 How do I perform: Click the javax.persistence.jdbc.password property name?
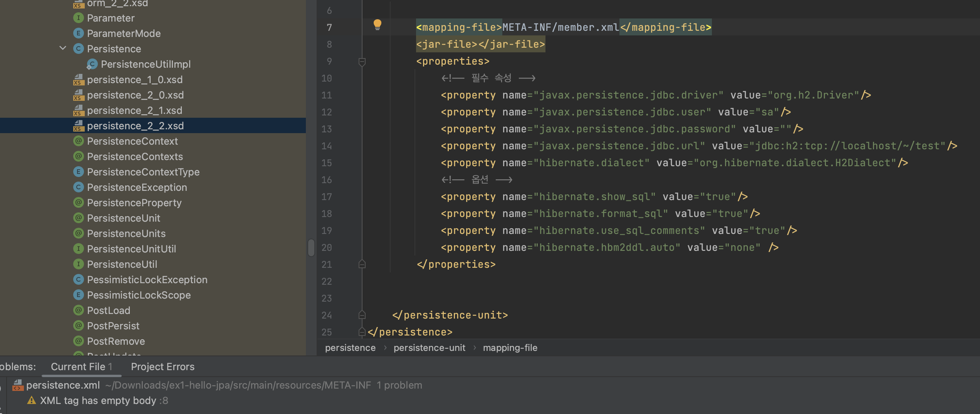pyautogui.click(x=634, y=129)
